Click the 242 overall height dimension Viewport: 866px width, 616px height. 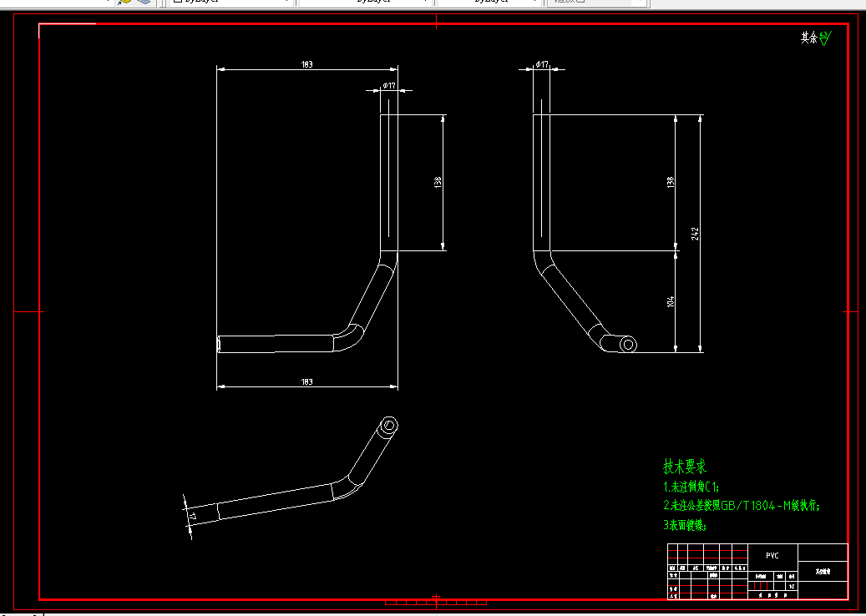click(696, 234)
